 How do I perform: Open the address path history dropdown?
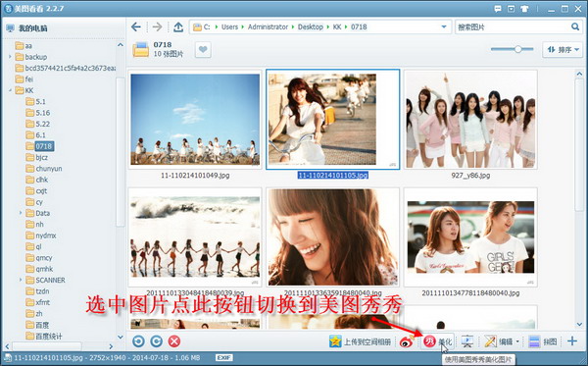pos(444,27)
